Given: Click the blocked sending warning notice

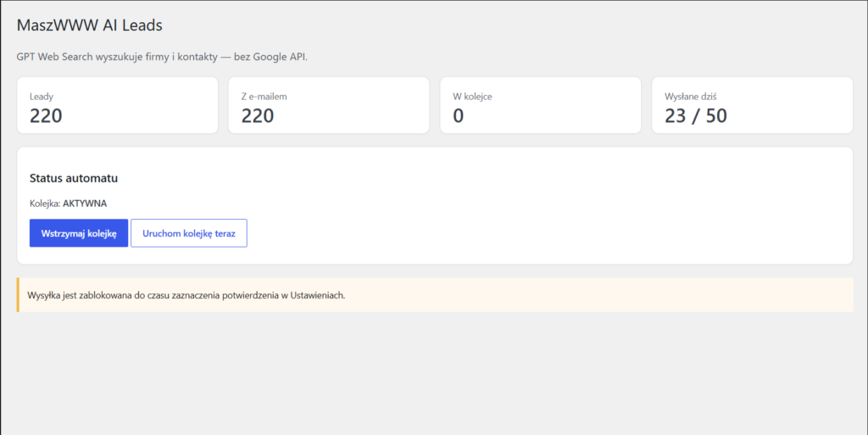Looking at the screenshot, I should coord(435,295).
